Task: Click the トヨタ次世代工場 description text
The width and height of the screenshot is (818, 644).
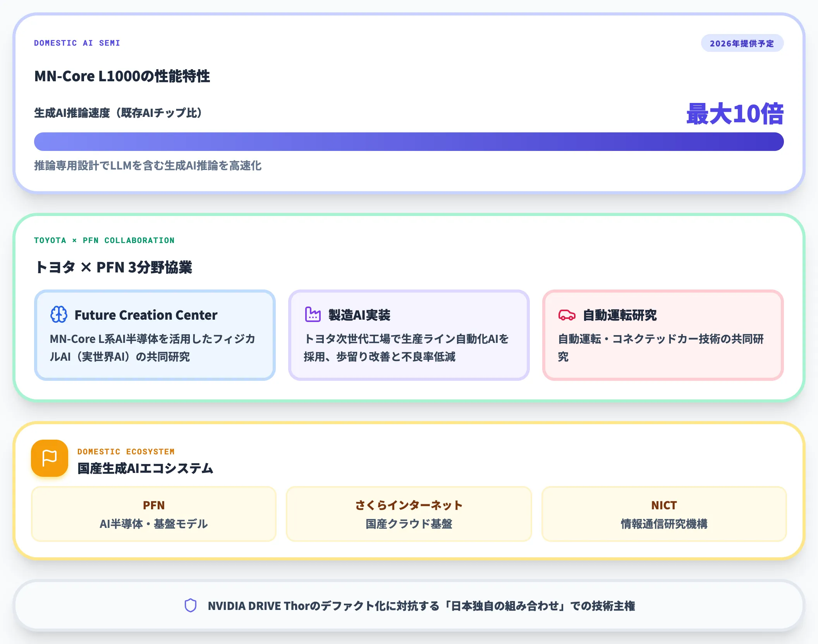Action: (406, 348)
